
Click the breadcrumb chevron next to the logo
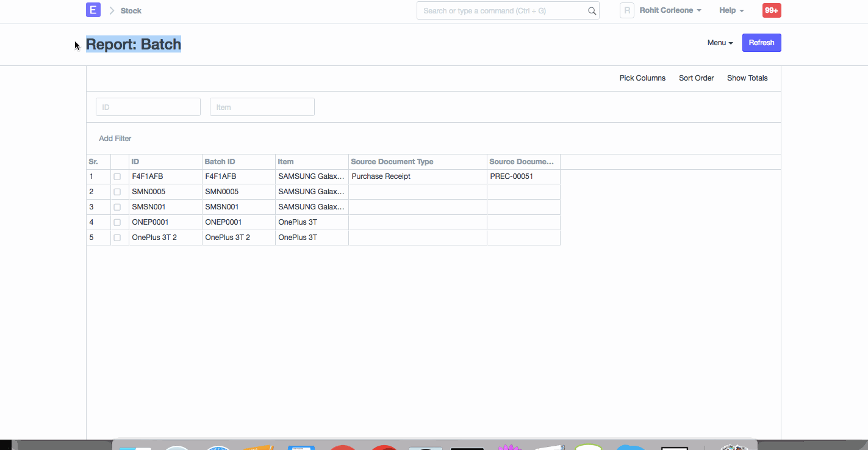pos(110,10)
